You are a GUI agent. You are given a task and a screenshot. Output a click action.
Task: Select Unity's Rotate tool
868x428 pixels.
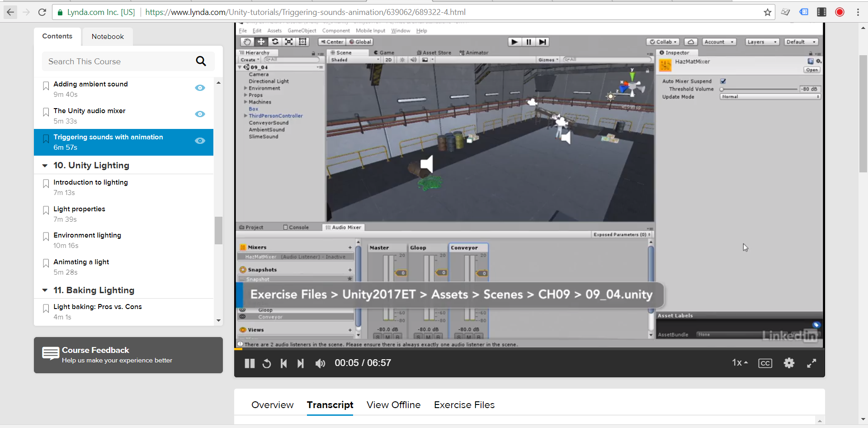[x=275, y=42]
